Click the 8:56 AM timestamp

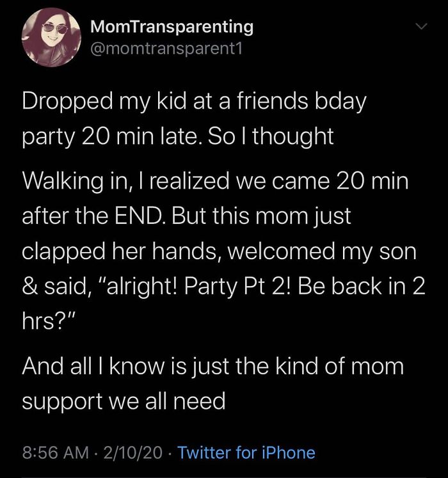[x=54, y=453]
